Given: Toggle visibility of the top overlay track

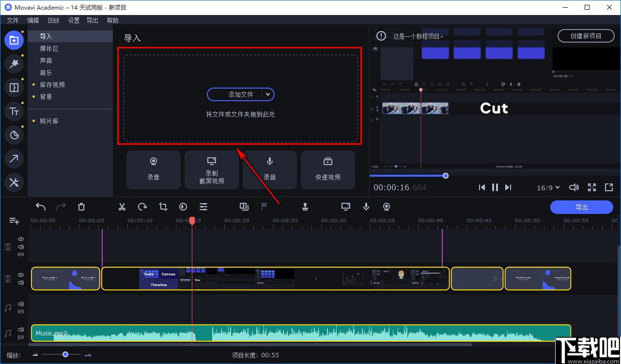Looking at the screenshot, I should pos(21,239).
